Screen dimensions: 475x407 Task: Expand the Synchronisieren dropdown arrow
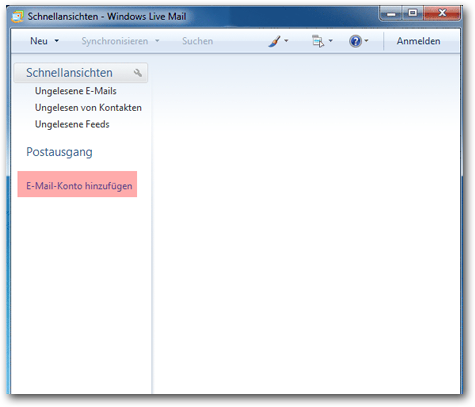click(157, 41)
